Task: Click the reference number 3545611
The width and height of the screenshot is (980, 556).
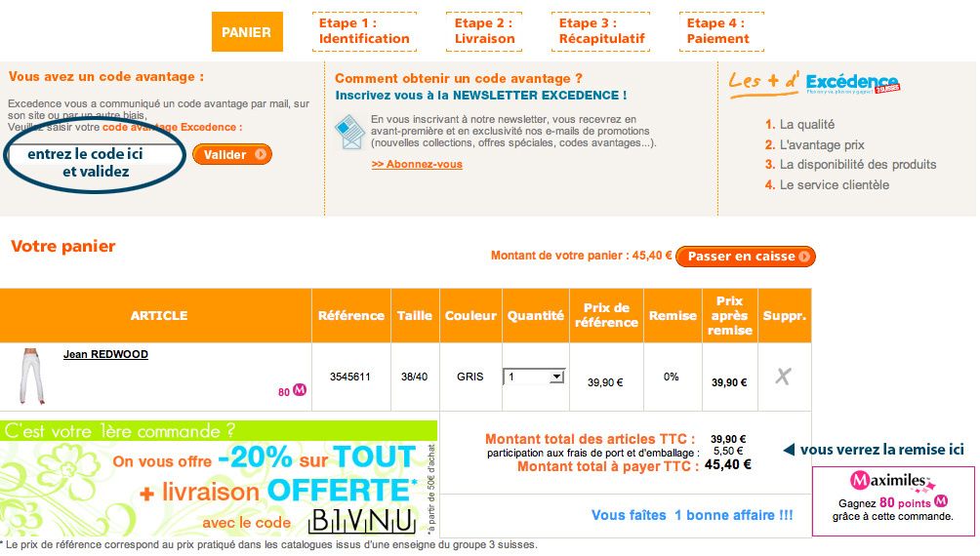Action: [350, 377]
